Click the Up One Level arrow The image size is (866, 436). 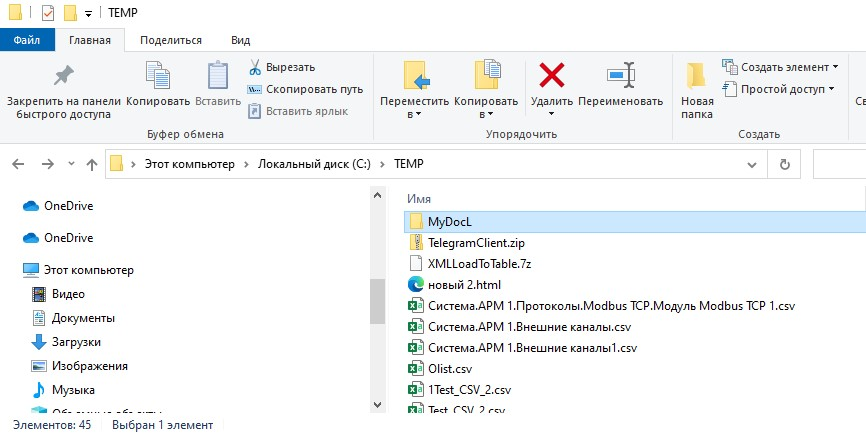click(x=92, y=164)
